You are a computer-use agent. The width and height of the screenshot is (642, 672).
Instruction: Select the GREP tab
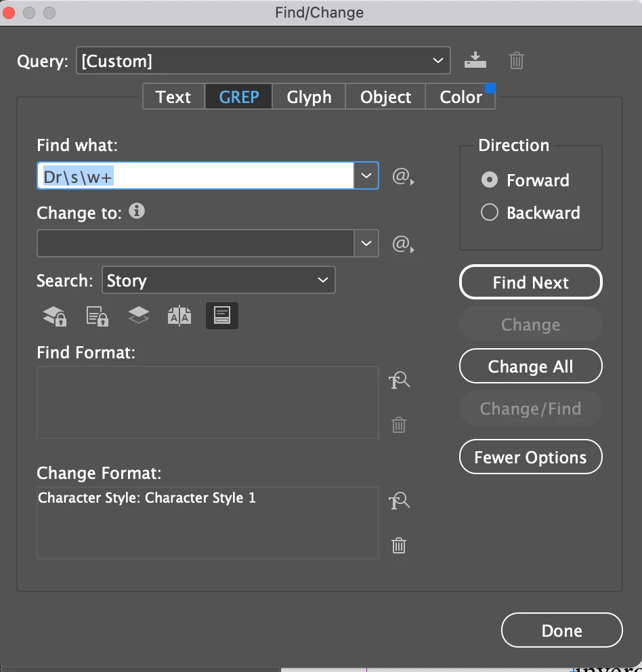238,97
